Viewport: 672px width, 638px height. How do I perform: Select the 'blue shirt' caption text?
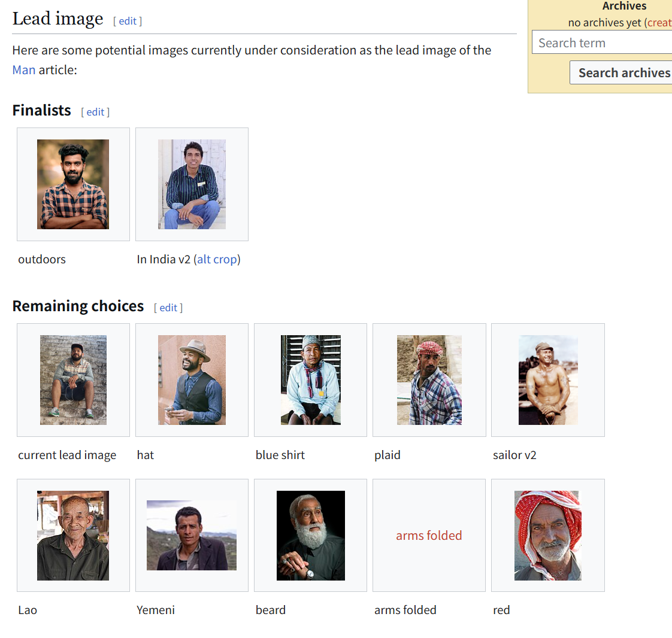click(x=280, y=455)
